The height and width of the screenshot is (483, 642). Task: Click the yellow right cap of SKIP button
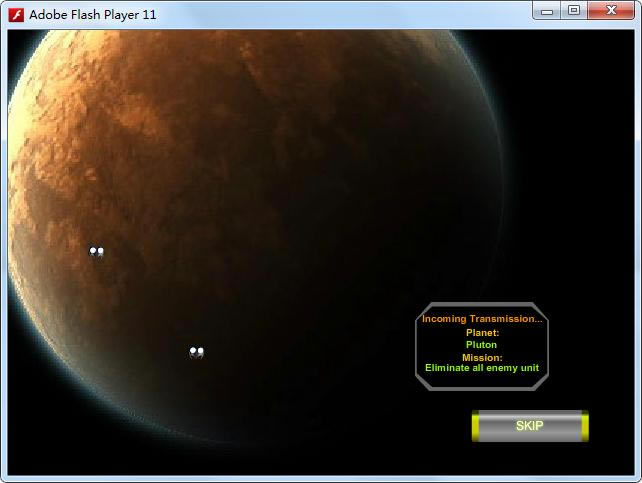584,426
